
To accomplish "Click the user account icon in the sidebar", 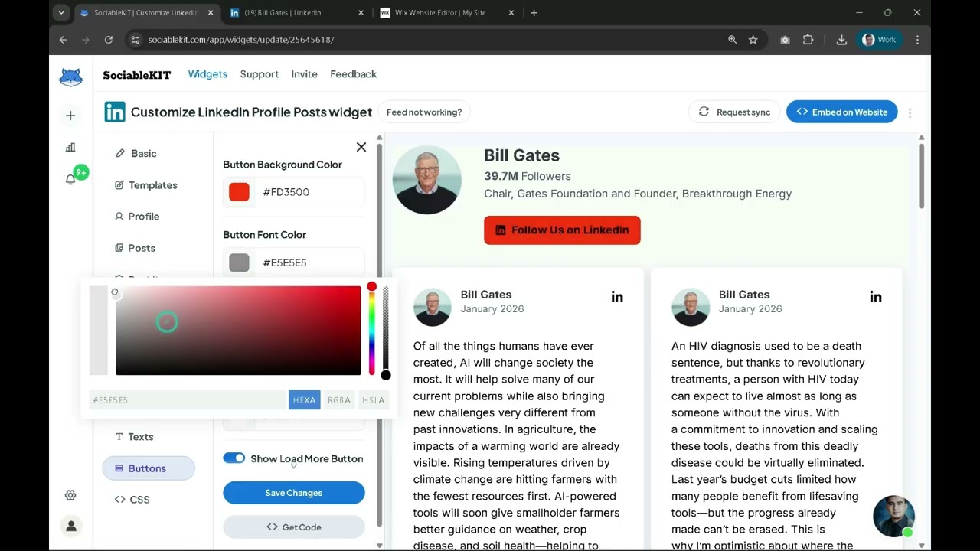I will (x=71, y=526).
